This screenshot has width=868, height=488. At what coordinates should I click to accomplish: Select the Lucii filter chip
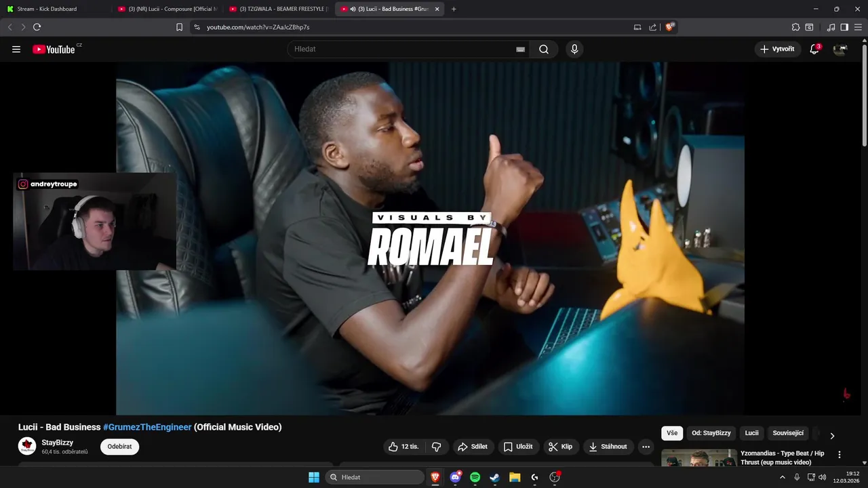[752, 433]
